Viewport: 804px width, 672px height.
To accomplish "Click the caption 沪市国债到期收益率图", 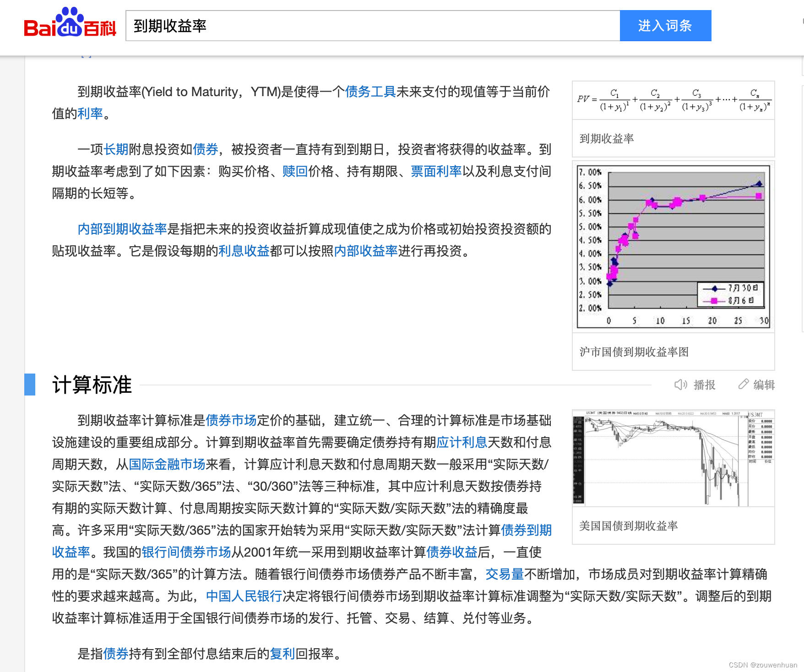I will tap(634, 352).
